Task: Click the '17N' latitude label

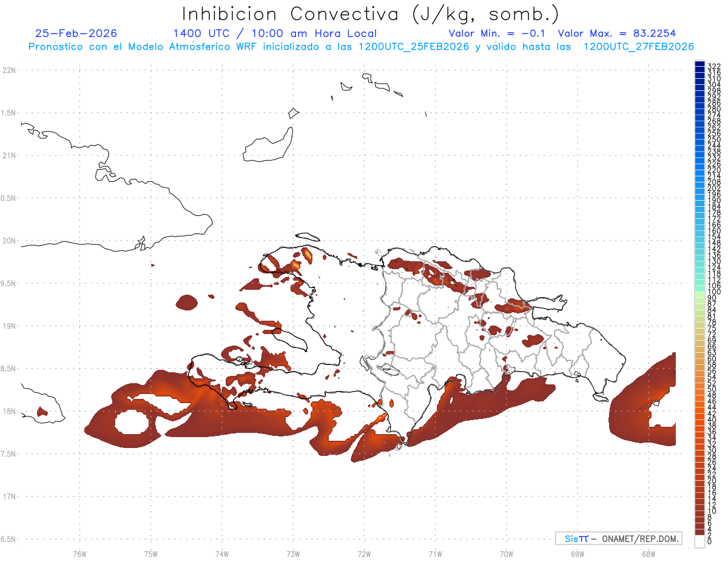Action: tap(9, 497)
